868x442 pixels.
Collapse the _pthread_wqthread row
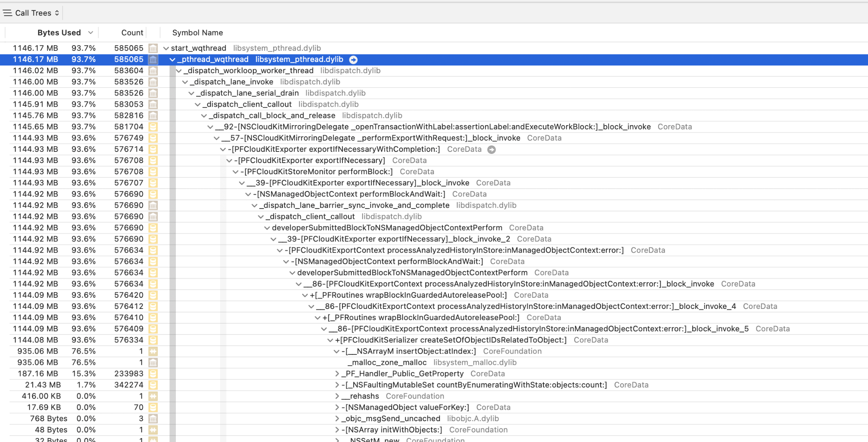click(172, 60)
